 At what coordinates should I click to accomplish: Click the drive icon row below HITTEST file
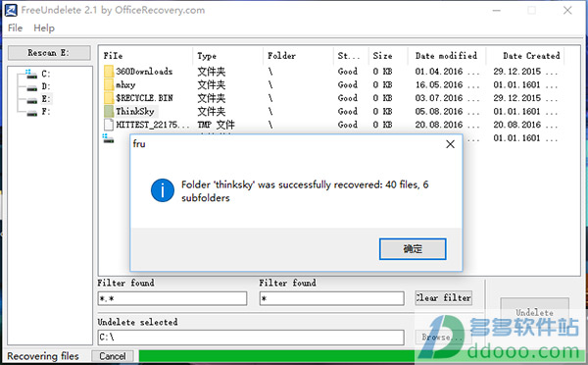coord(109,138)
